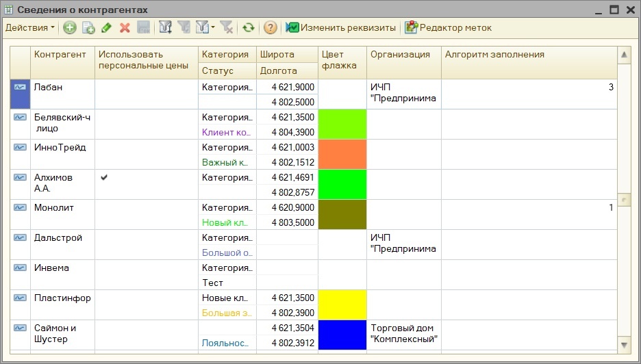Click the Использовать персональные цены column header
The image size is (641, 364).
click(147, 62)
